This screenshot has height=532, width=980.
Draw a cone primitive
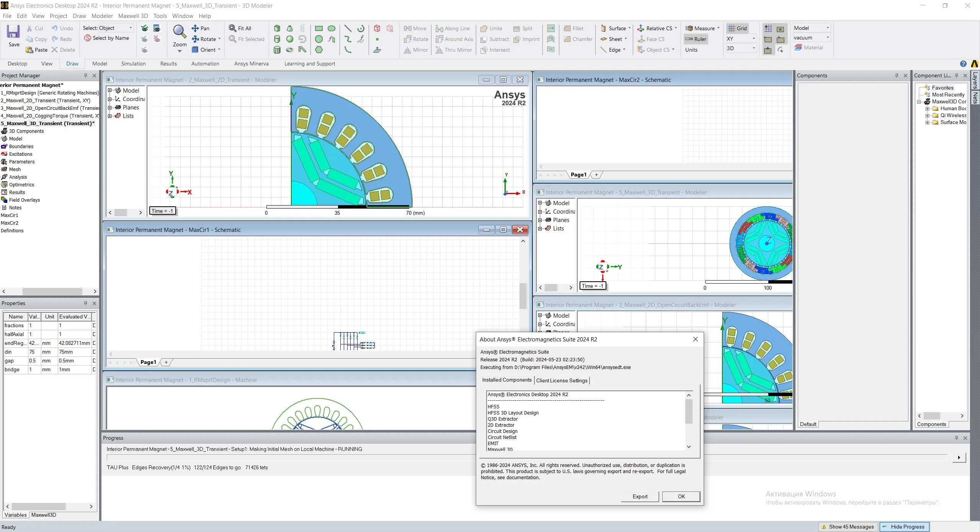[x=290, y=28]
